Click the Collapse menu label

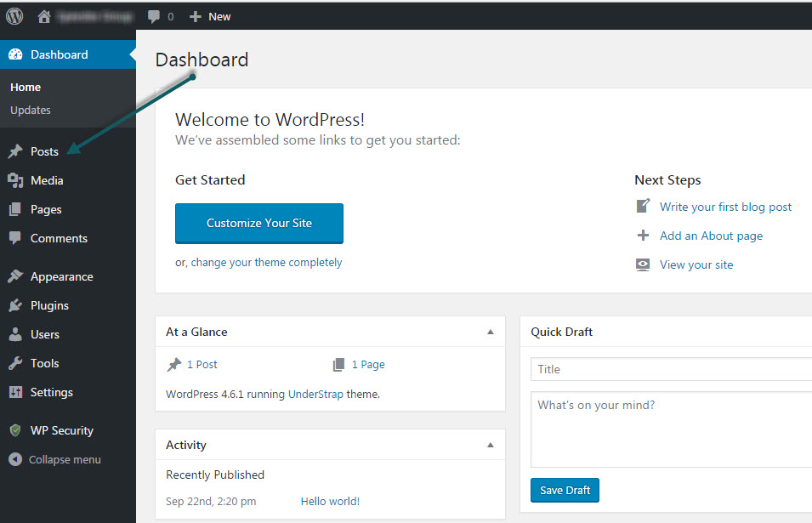click(x=65, y=460)
